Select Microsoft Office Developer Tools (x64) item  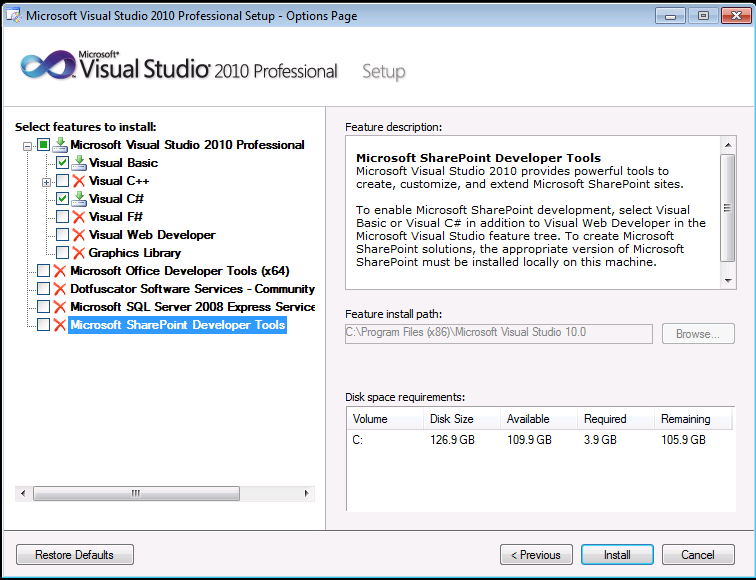180,271
